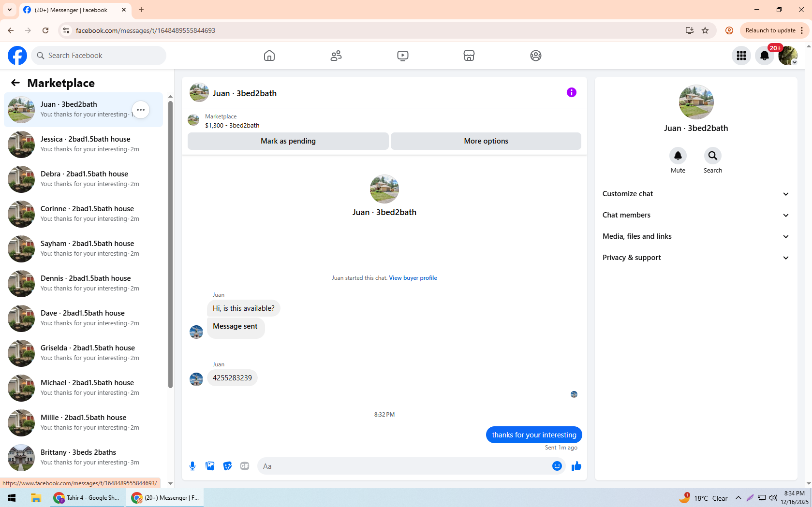Open emoji picker in message box
Image resolution: width=812 pixels, height=507 pixels.
point(557,466)
